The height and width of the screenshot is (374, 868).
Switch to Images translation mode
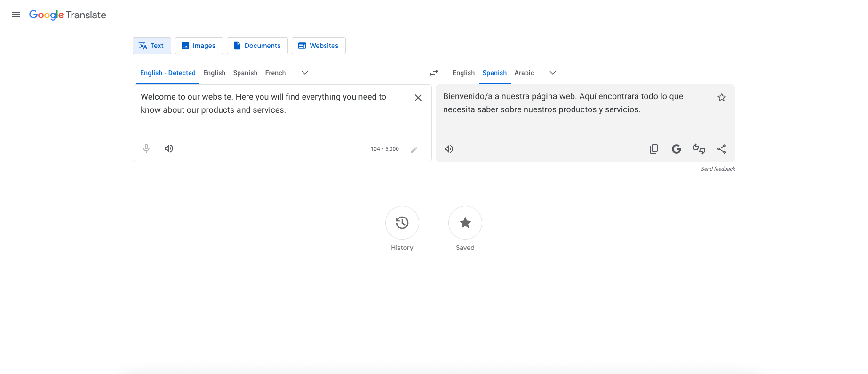(x=199, y=46)
